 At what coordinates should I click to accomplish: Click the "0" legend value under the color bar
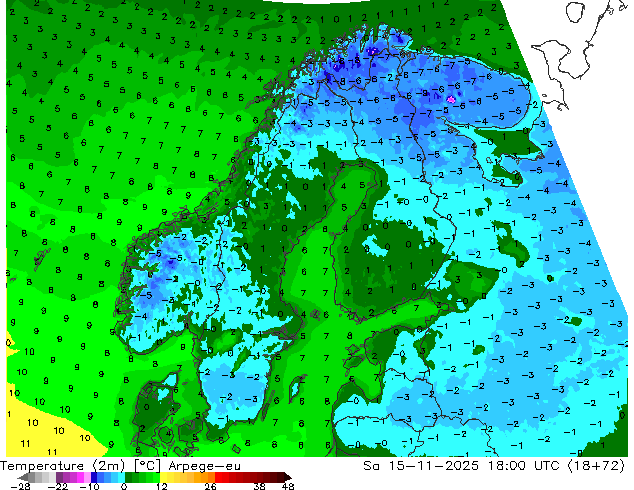coord(124,486)
